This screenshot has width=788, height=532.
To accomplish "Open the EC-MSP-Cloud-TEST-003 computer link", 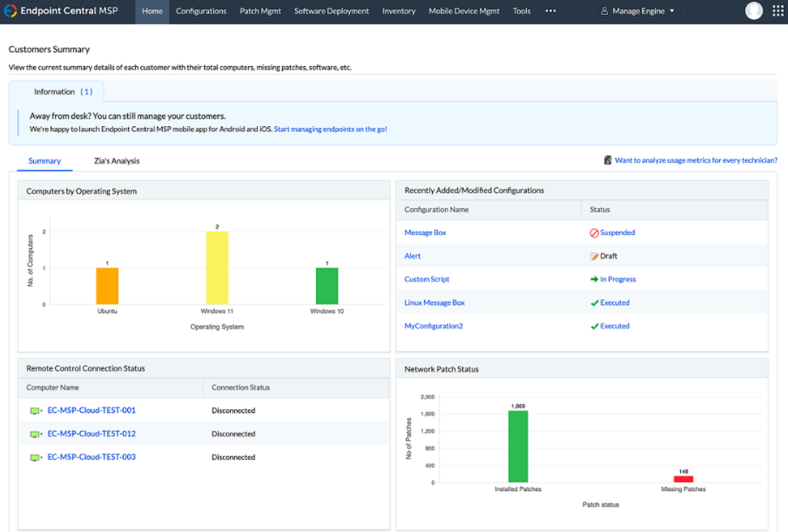I will [91, 457].
